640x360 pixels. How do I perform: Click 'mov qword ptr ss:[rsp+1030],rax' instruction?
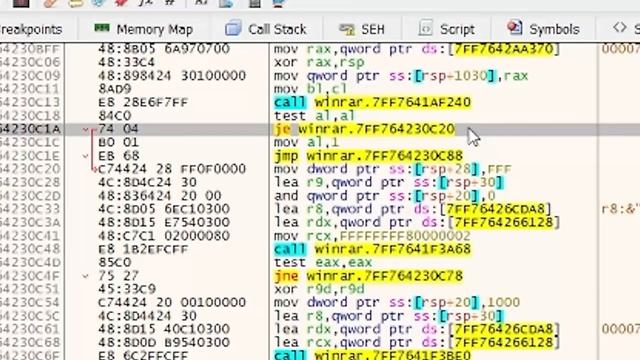tap(401, 76)
